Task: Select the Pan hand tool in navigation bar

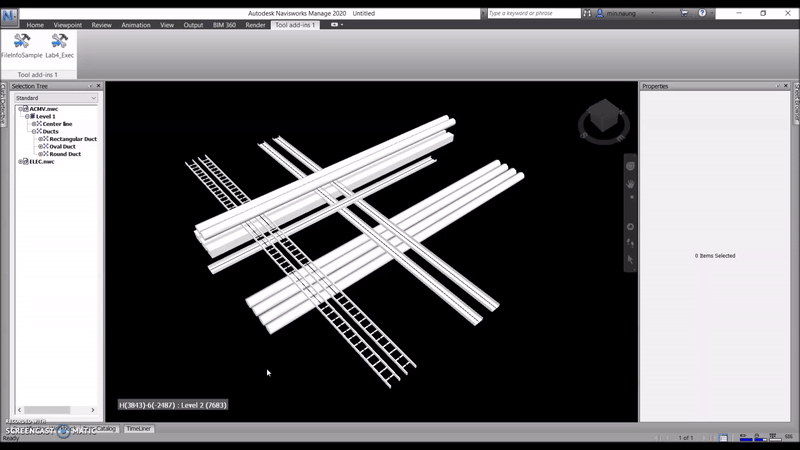Action: (x=630, y=183)
